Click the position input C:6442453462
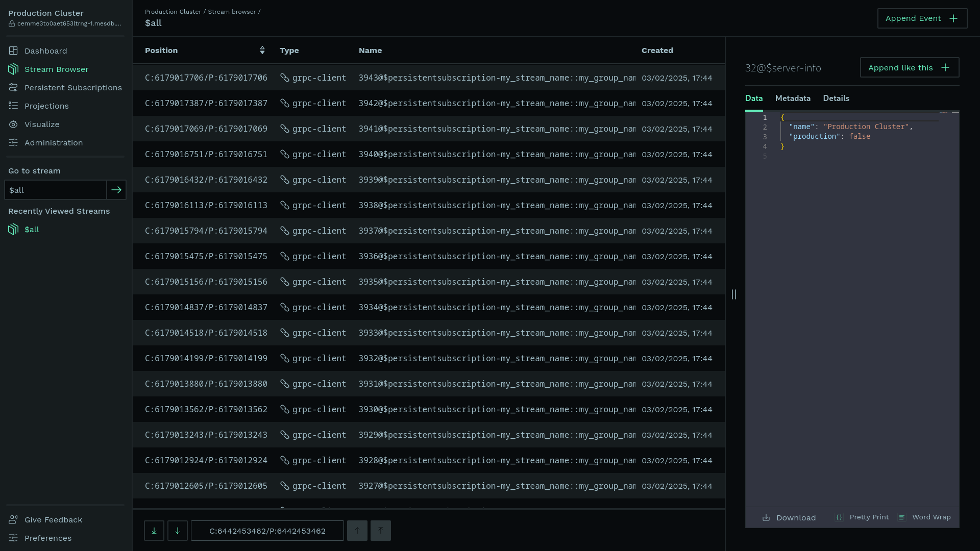 pyautogui.click(x=267, y=531)
